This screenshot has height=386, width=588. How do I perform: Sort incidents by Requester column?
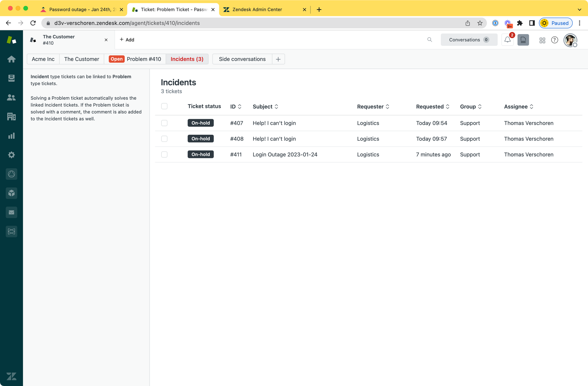[x=373, y=107]
